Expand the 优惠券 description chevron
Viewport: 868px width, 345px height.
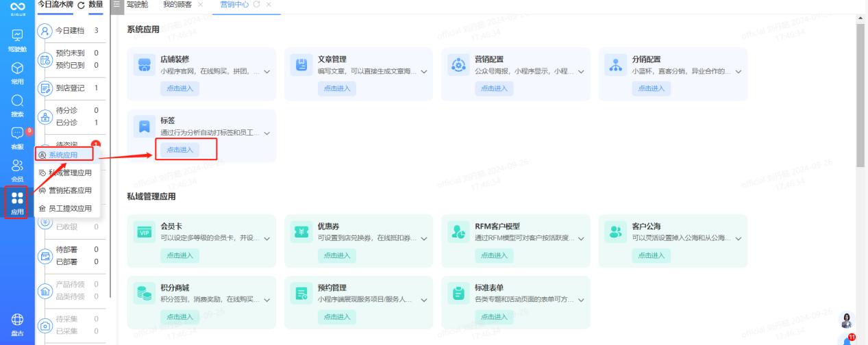coord(424,239)
